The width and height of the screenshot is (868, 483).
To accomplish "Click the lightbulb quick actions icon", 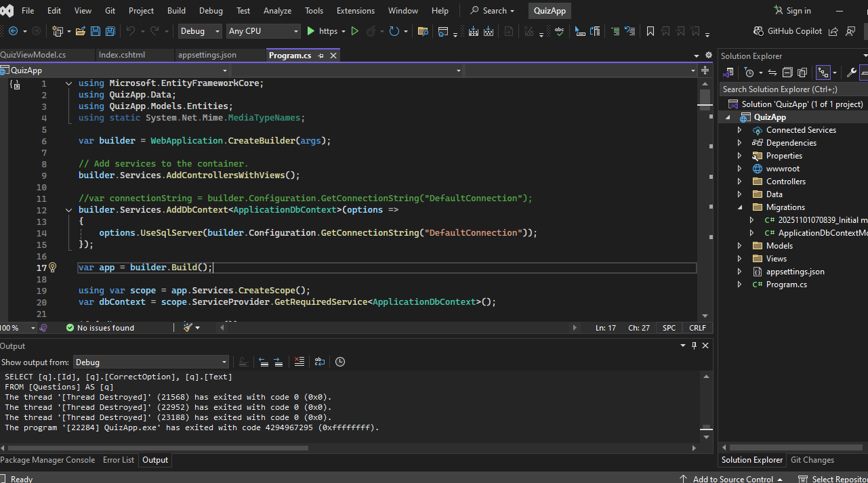I will click(52, 268).
